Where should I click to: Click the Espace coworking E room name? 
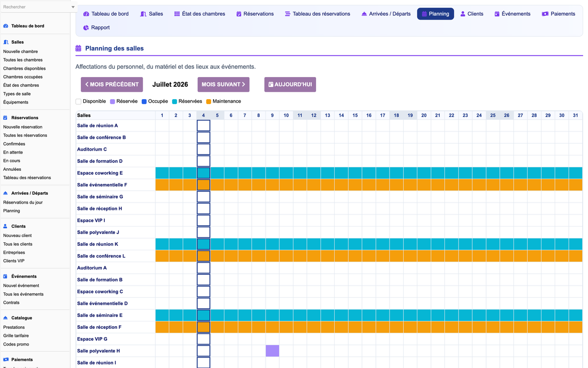(x=100, y=173)
